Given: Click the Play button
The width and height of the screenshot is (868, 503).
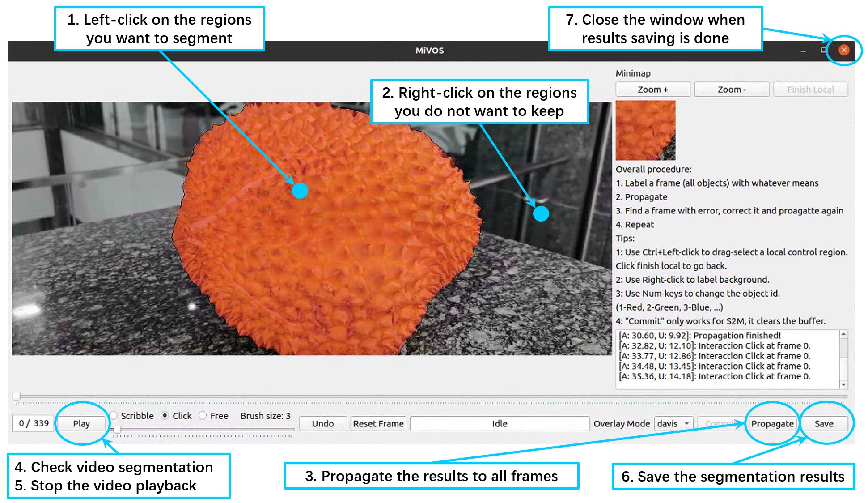Looking at the screenshot, I should point(81,423).
